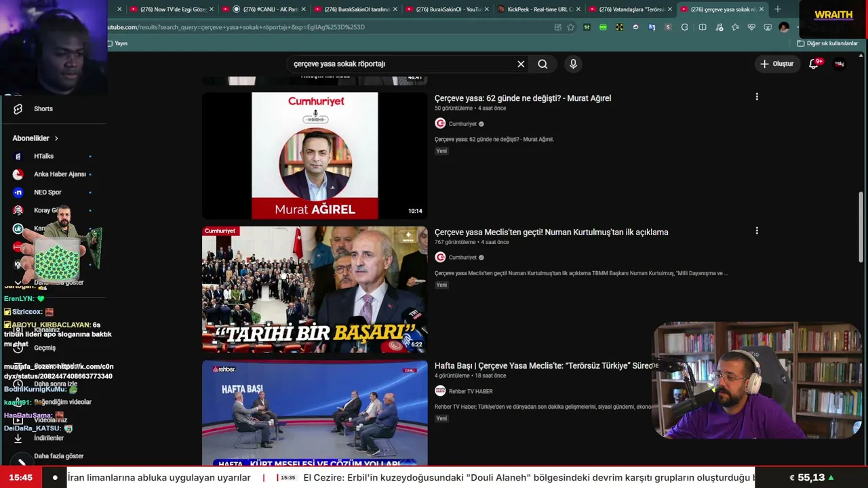Click the text 50 görüntüleme • 4 saat önce

(x=470, y=108)
